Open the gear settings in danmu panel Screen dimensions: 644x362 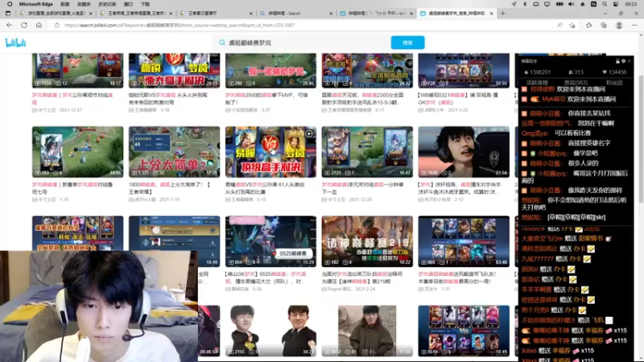[x=623, y=61]
